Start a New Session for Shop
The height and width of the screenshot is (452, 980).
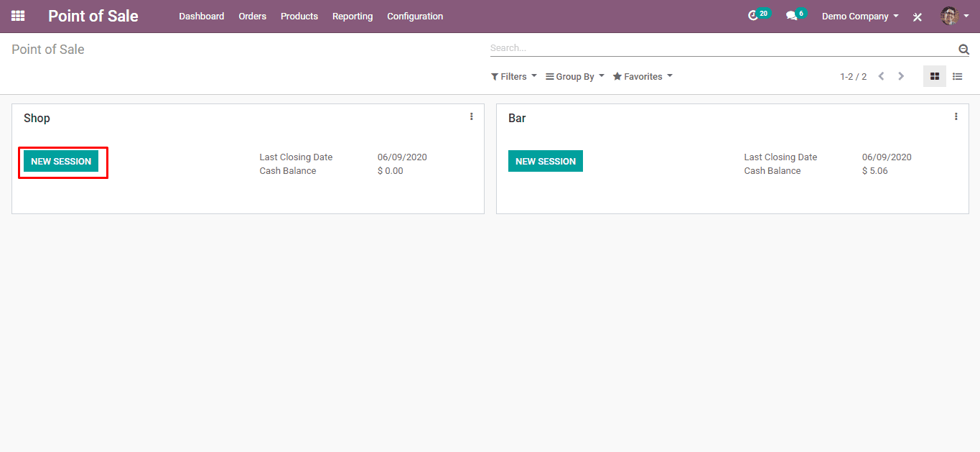61,161
